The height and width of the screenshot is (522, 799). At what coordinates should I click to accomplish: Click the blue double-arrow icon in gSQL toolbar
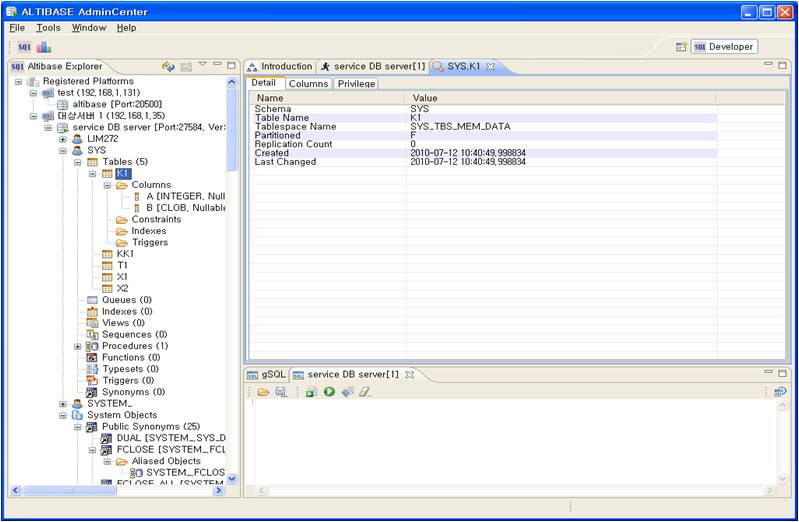click(348, 392)
